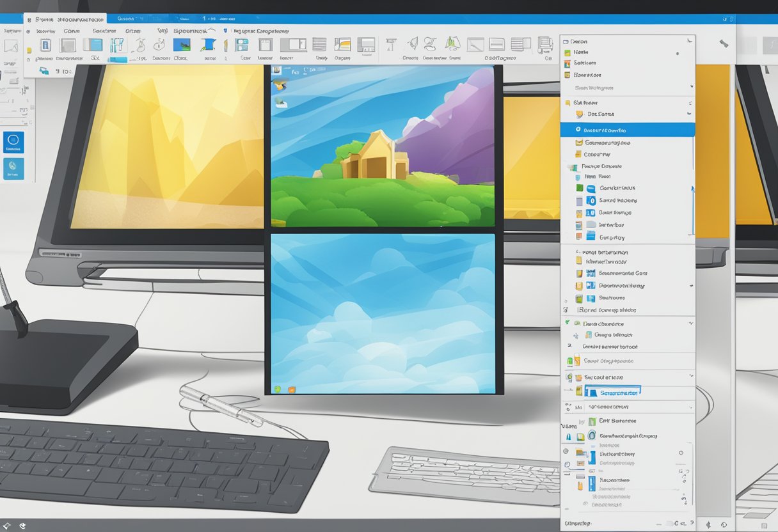Image resolution: width=778 pixels, height=532 pixels.
Task: Toggle the circular switch near the panel bottom
Action: pos(680,452)
